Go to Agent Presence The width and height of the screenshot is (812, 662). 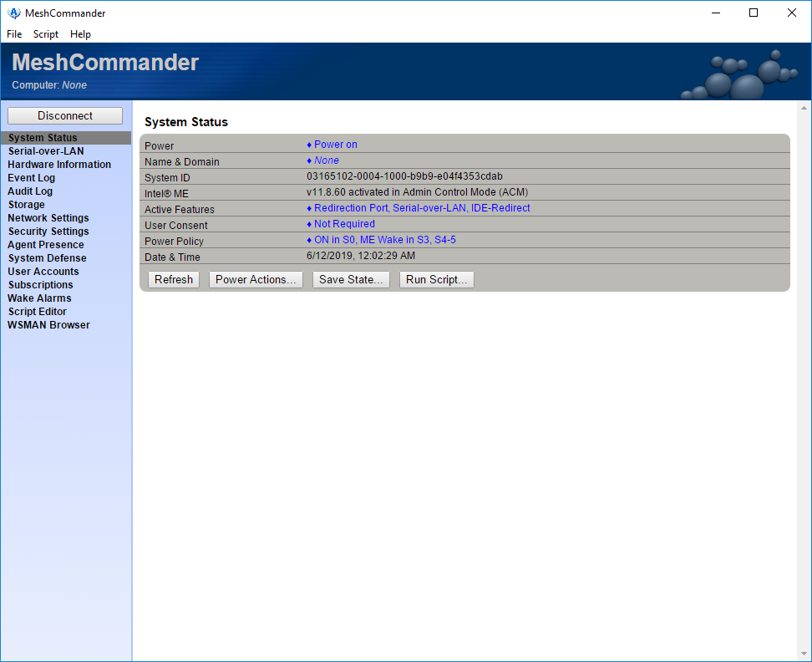pyautogui.click(x=46, y=245)
